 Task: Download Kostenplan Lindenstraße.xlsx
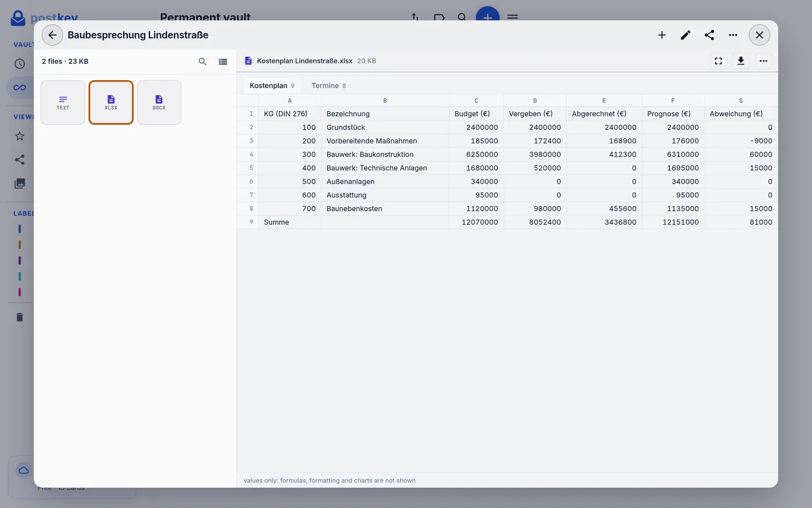[741, 61]
